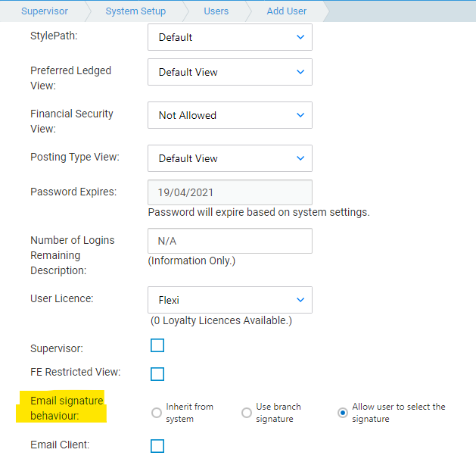Image resolution: width=476 pixels, height=465 pixels.
Task: Click the Number of Logins Remaining field
Action: click(230, 241)
